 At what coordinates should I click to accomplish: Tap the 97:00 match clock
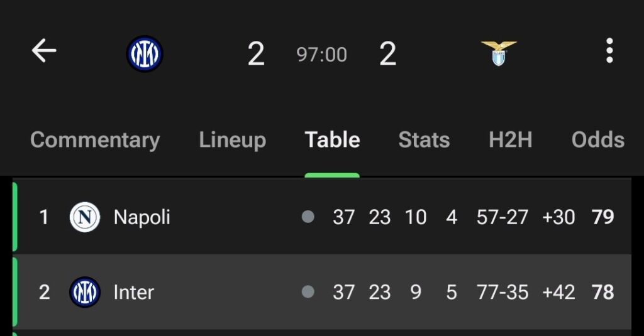point(321,55)
